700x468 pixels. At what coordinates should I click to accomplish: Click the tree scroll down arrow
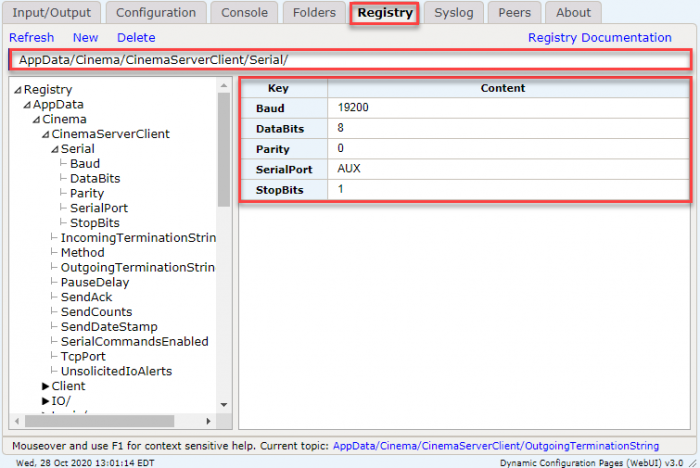(x=224, y=405)
